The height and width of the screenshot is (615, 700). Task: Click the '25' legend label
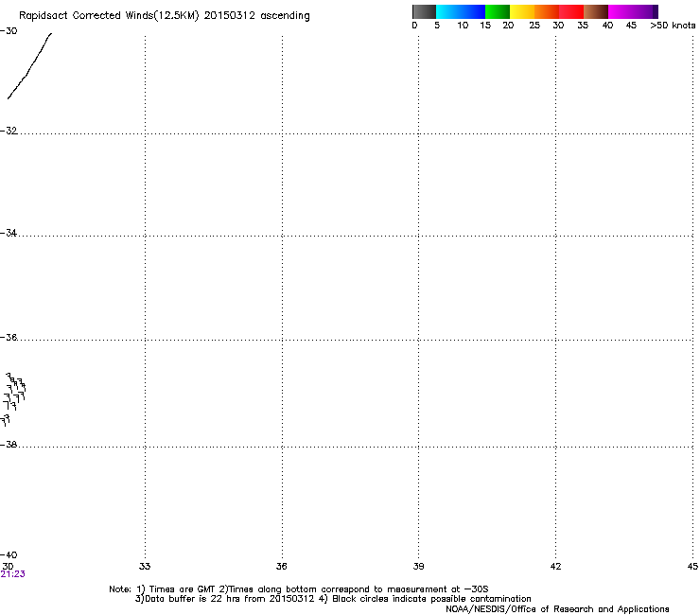tap(534, 26)
